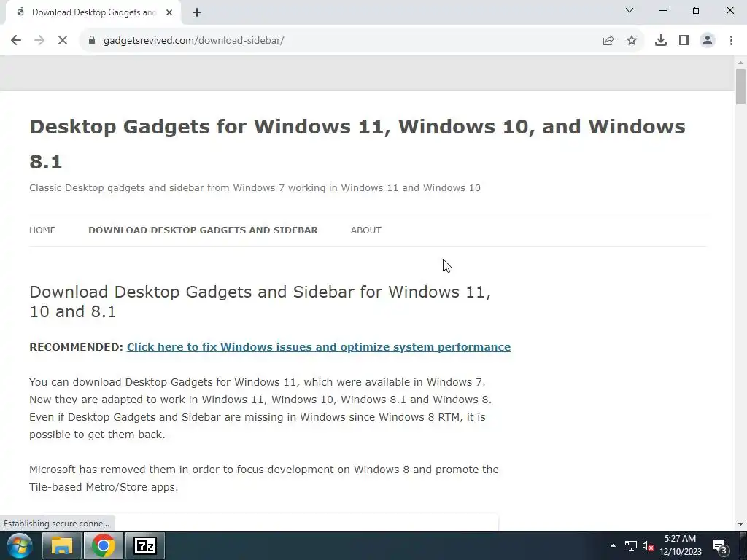This screenshot has height=560, width=747.
Task: Open the ABOUT menu item
Action: tap(366, 230)
